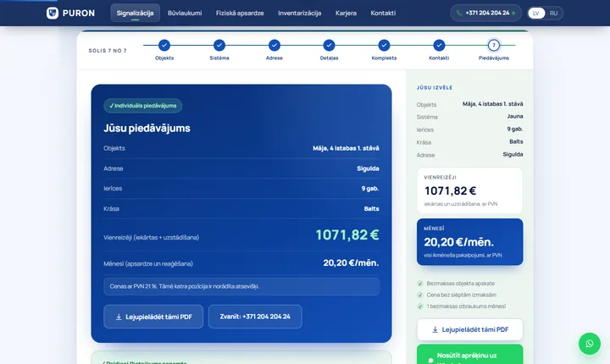This screenshot has height=364, width=610.
Task: Select step 7 Piedāvājums circle
Action: (494, 45)
